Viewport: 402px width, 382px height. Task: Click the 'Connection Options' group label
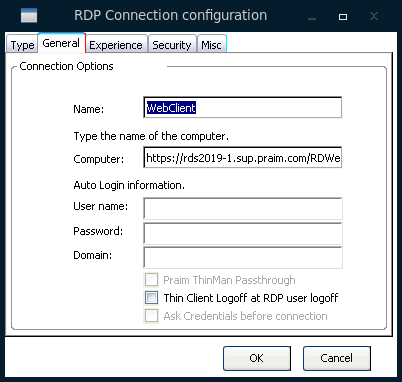pyautogui.click(x=66, y=66)
